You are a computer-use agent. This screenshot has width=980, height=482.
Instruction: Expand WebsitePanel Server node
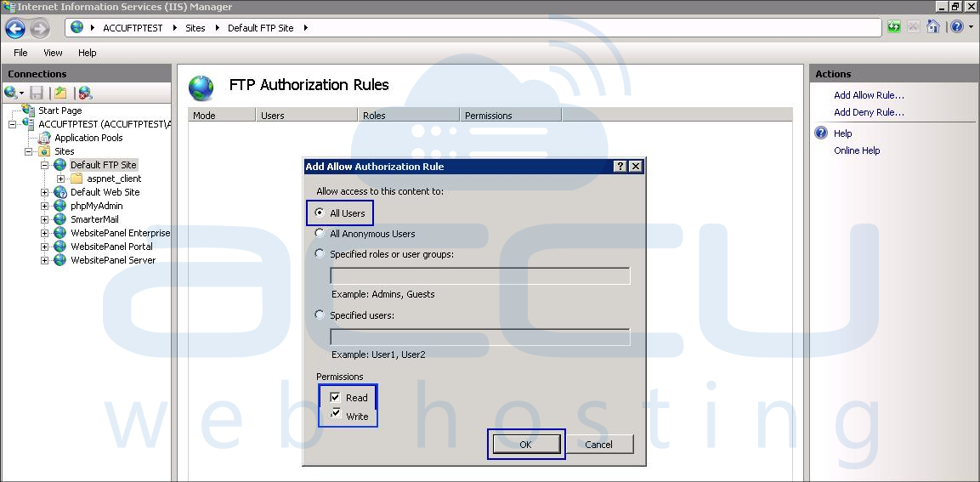click(44, 260)
